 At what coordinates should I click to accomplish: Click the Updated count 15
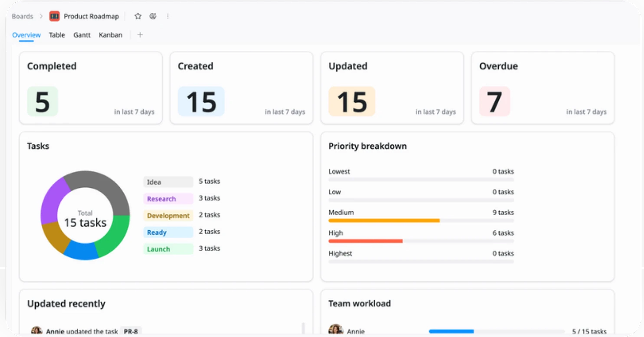click(x=352, y=101)
